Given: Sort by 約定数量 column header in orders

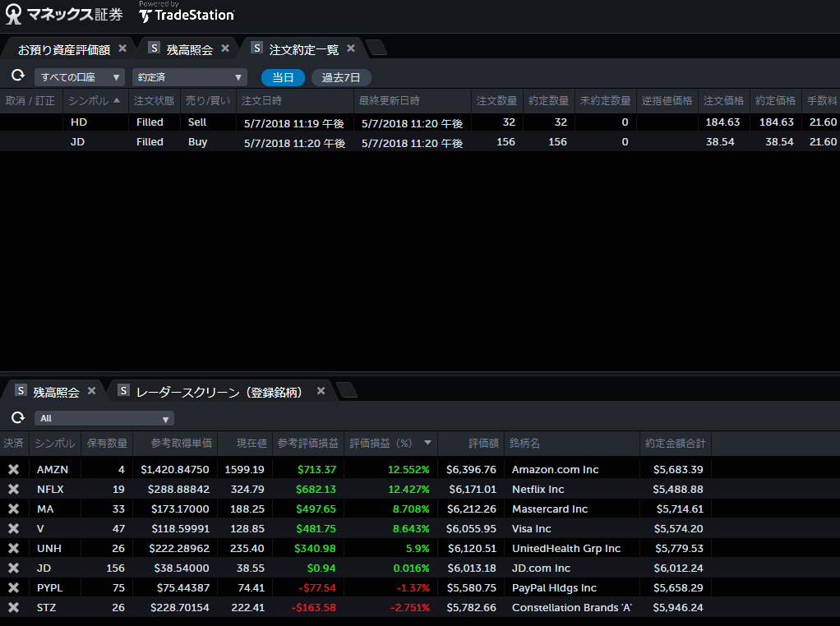Looking at the screenshot, I should click(548, 101).
